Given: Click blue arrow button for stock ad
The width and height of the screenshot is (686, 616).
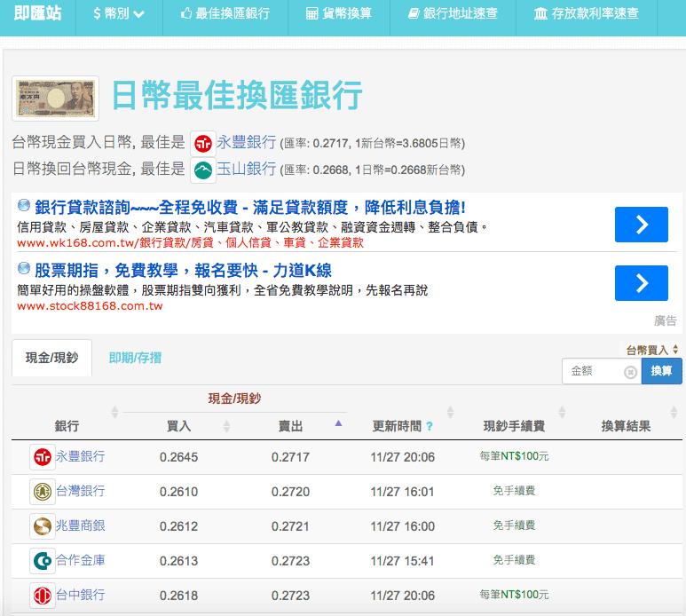Looking at the screenshot, I should click(x=642, y=283).
